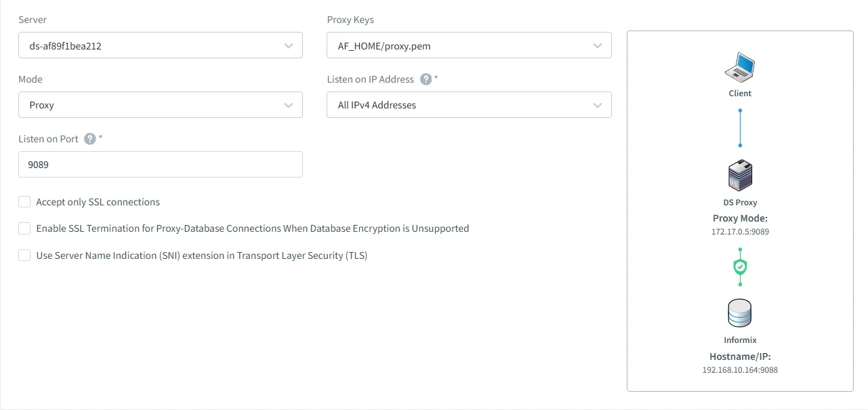Click the DS Proxy server icon
The height and width of the screenshot is (410, 868).
(739, 176)
